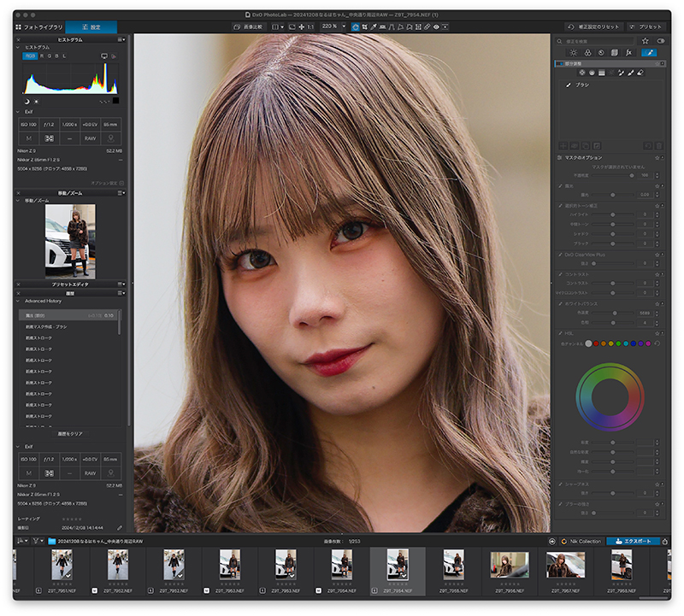Image resolution: width=684 pixels, height=616 pixels.
Task: Open the zoom percentage dropdown
Action: [344, 26]
